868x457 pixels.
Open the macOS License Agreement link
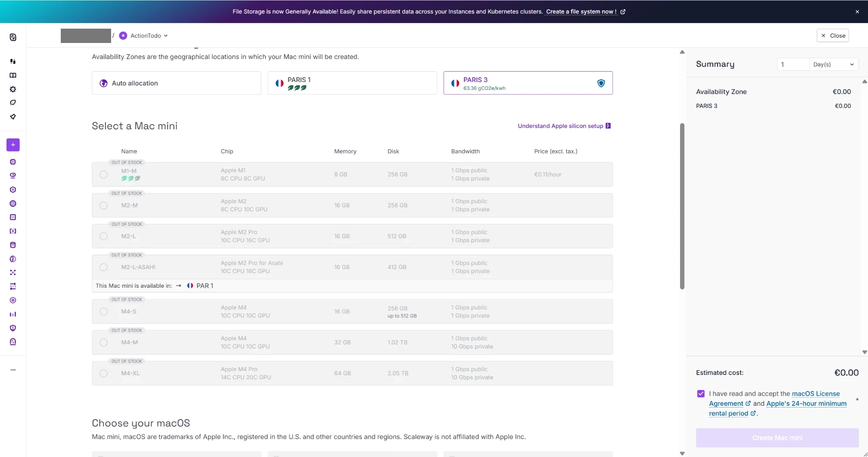click(x=774, y=398)
